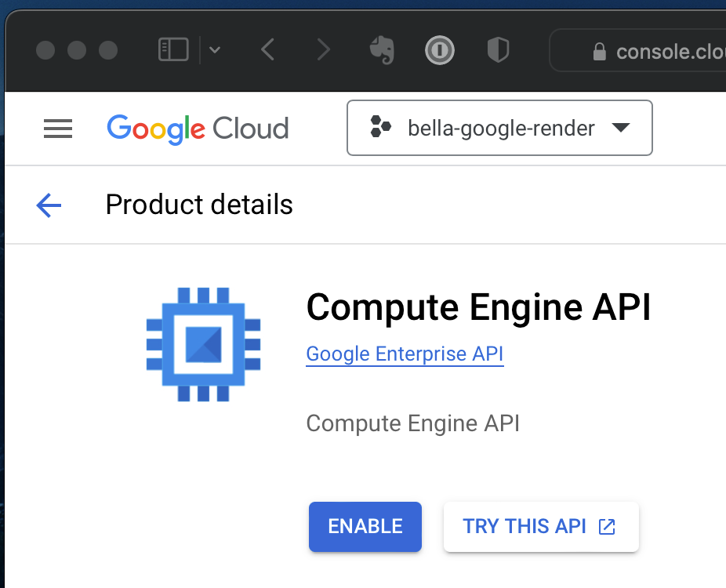The height and width of the screenshot is (588, 726).
Task: Expand the sidebar chevron dropdown
Action: [214, 51]
